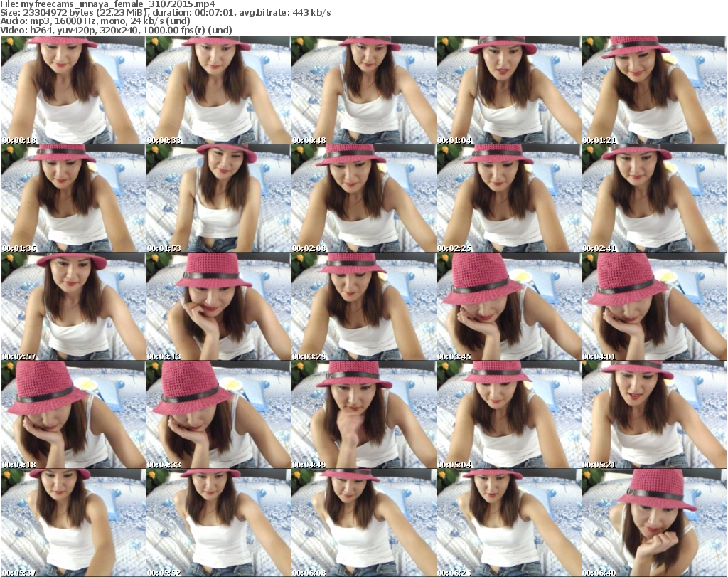
Task: Select the frame at timestamp 00:05:21
Action: pyautogui.click(x=654, y=415)
